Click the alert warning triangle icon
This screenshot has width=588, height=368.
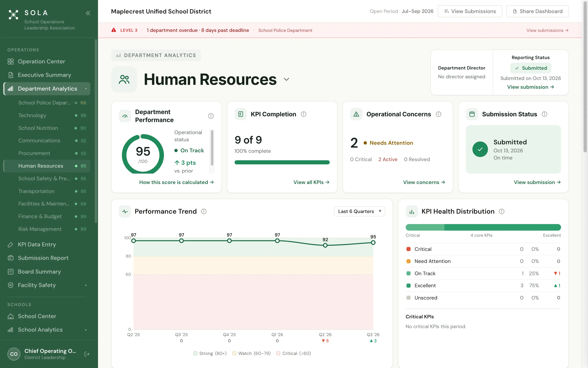point(114,30)
